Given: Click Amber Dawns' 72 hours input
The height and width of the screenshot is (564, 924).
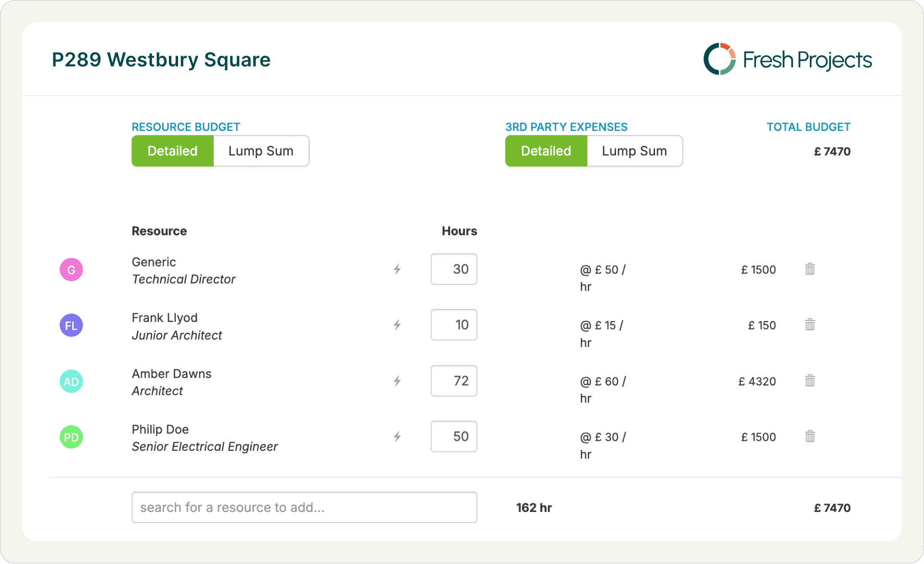Looking at the screenshot, I should point(453,381).
